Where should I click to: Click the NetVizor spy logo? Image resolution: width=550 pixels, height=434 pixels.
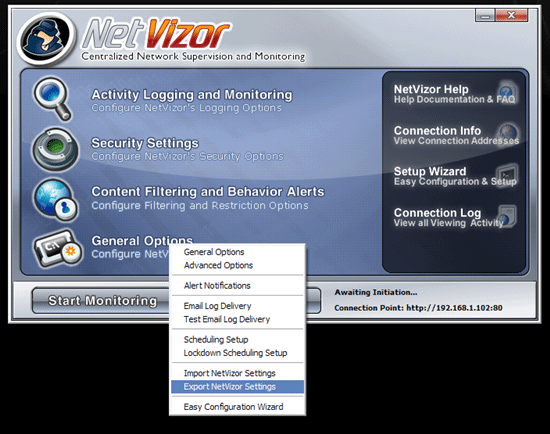pyautogui.click(x=46, y=39)
